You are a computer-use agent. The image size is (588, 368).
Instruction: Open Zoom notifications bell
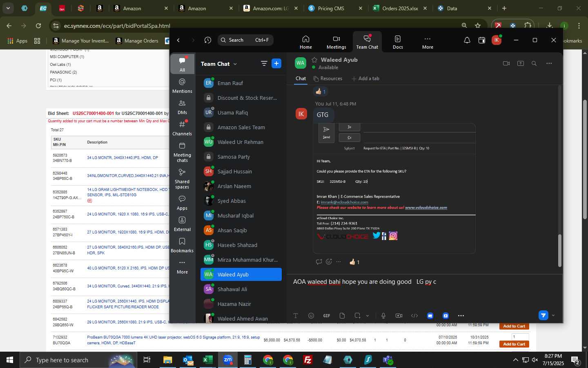tap(467, 40)
